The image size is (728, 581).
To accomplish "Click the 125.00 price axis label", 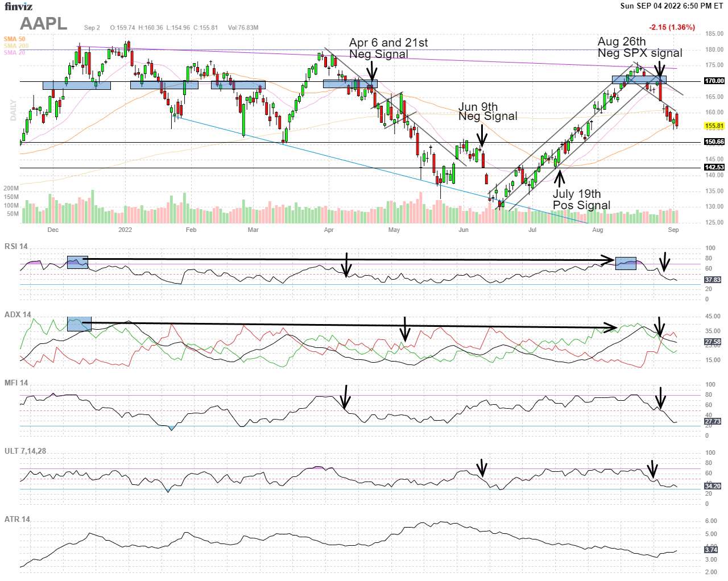I will coord(714,222).
